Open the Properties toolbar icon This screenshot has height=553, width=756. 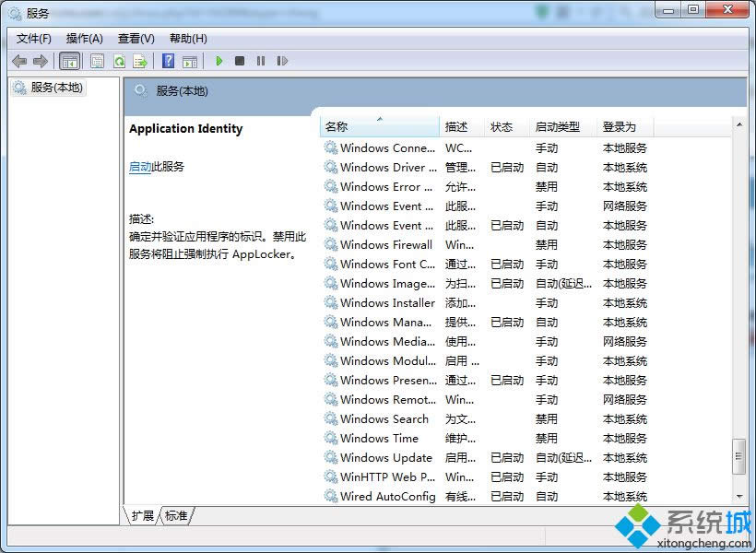click(x=97, y=61)
